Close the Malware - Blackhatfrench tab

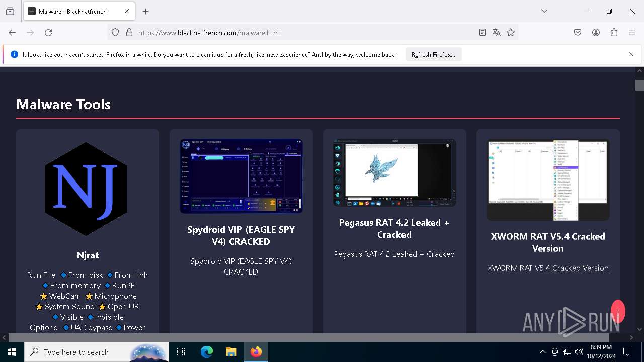pyautogui.click(x=127, y=11)
